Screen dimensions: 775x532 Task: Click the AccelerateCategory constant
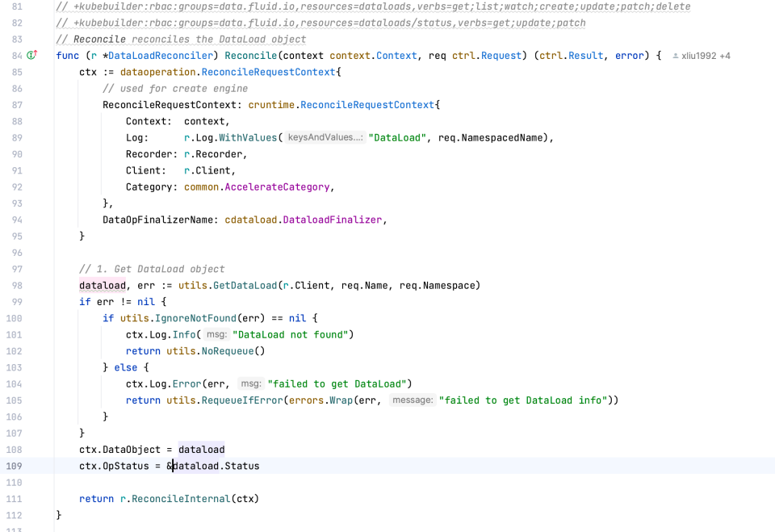coord(277,187)
